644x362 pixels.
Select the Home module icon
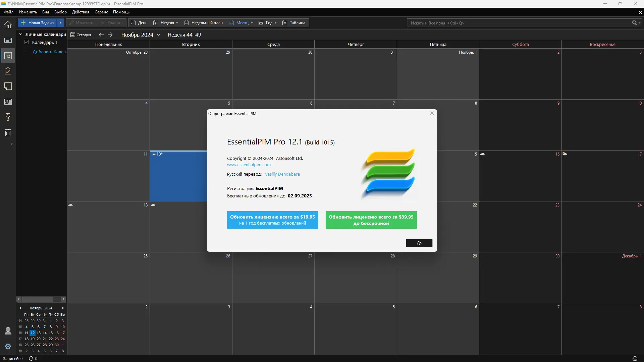pyautogui.click(x=8, y=25)
